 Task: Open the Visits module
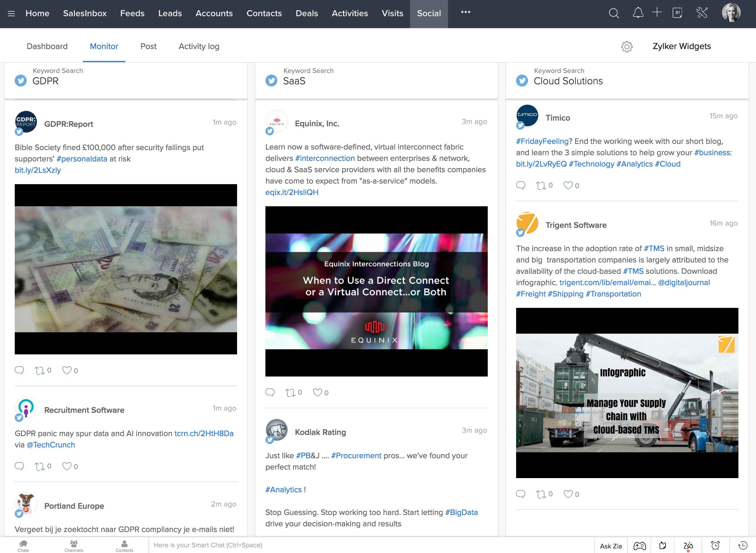392,13
